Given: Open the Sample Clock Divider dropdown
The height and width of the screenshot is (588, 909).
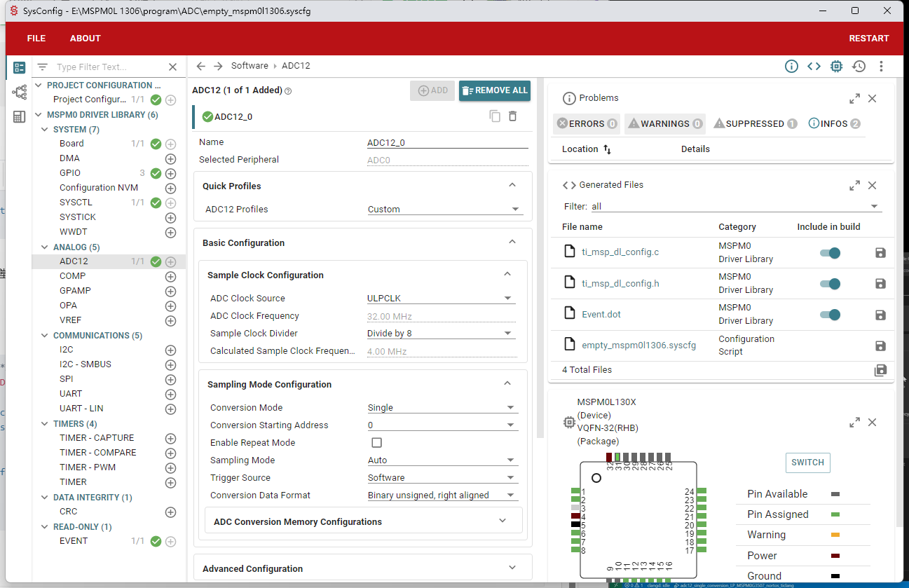Looking at the screenshot, I should click(441, 334).
